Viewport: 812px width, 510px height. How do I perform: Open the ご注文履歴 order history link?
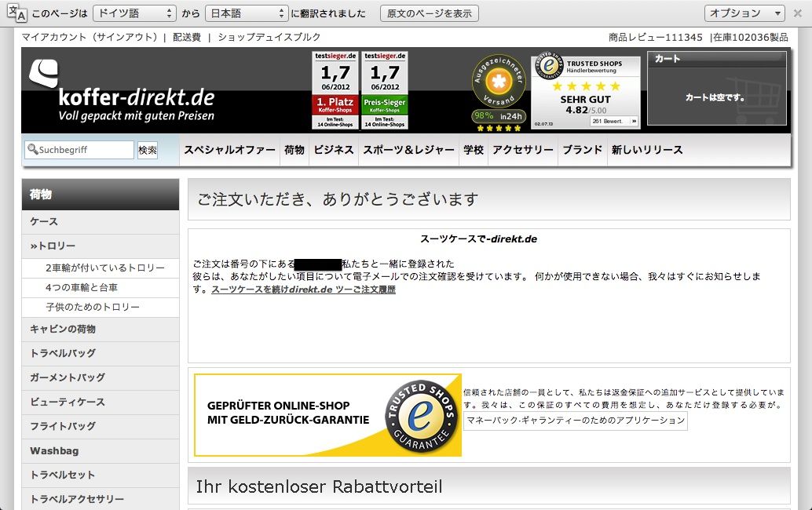tap(303, 290)
